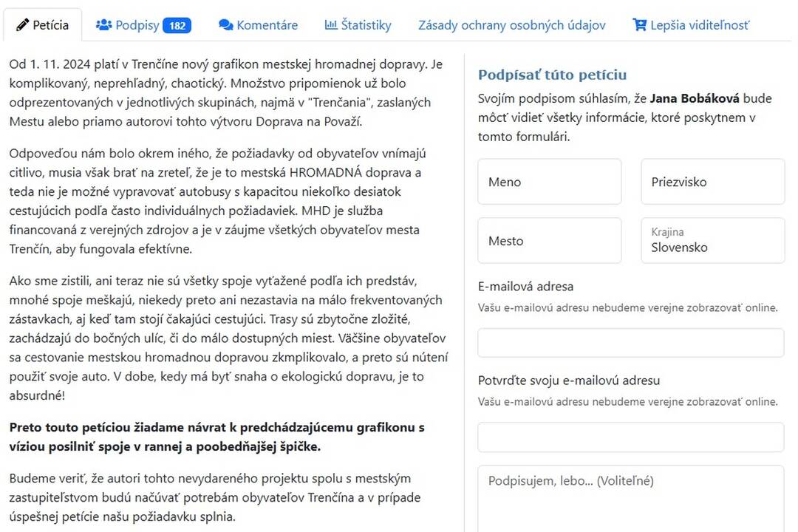The height and width of the screenshot is (532, 798).
Task: Click the email confirmation field
Action: (630, 437)
